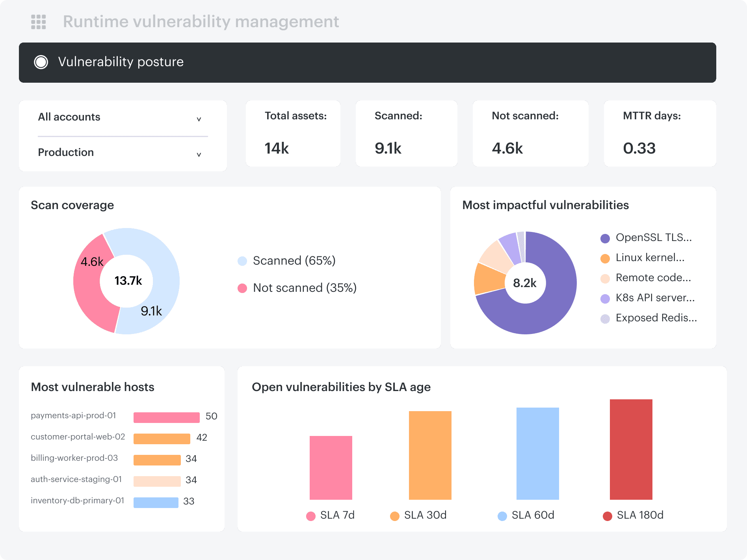Select the SLA 60d legend label

[533, 515]
